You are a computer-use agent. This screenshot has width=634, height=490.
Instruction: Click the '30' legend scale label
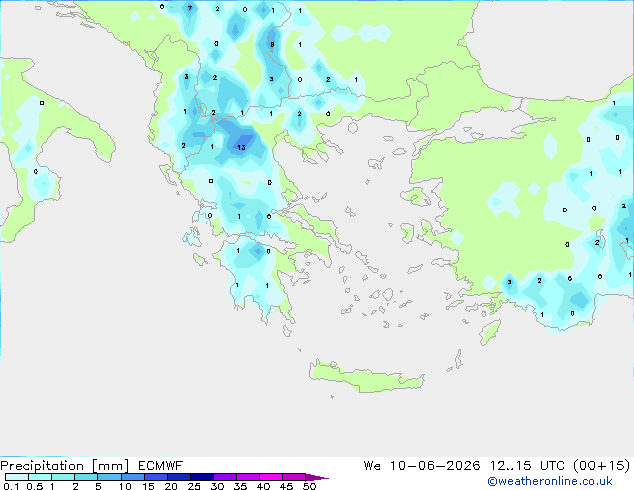217,486
